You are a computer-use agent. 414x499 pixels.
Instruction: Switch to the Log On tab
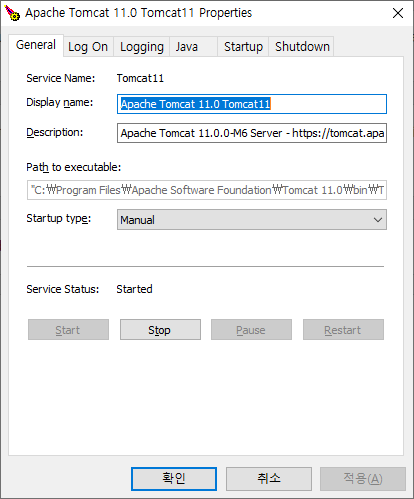88,47
